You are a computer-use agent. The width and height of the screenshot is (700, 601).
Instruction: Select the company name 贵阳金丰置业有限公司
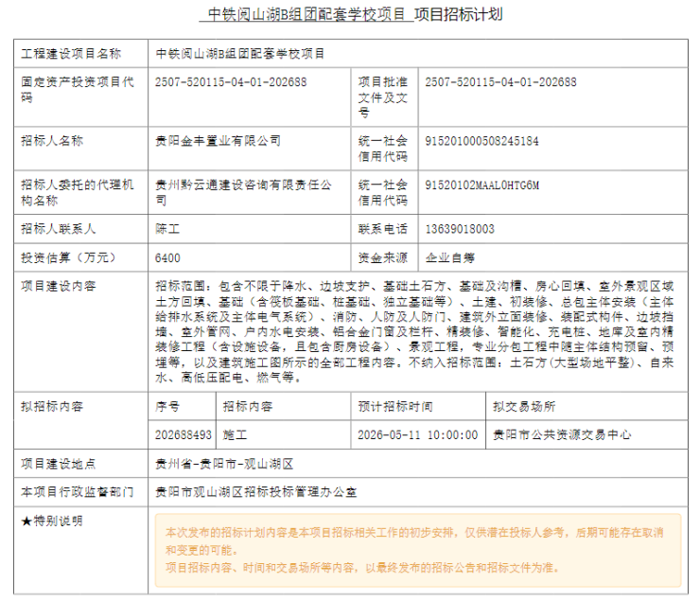pyautogui.click(x=218, y=141)
